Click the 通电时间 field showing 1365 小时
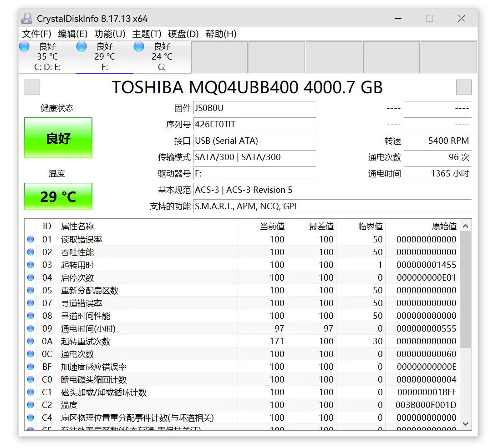Screen dimensions: 498x448 437,174
